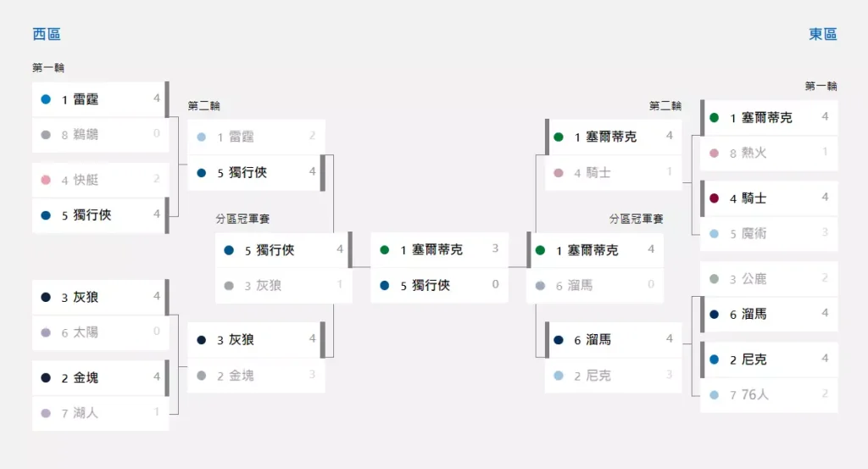Click the gray dot beside 鵜鶘
This screenshot has width=868, height=469.
click(x=46, y=134)
